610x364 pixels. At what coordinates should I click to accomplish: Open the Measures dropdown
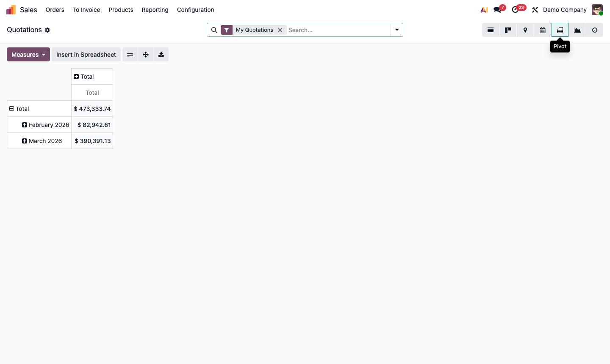pyautogui.click(x=28, y=54)
